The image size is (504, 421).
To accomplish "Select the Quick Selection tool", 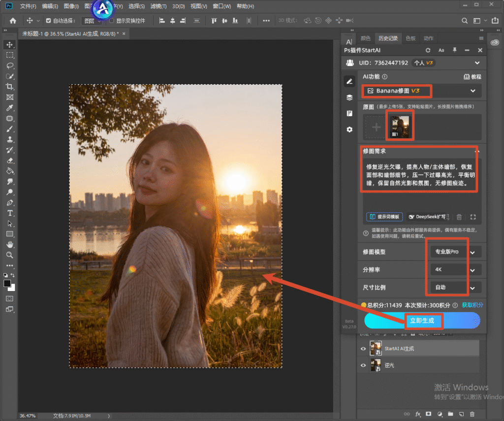I will tap(10, 76).
